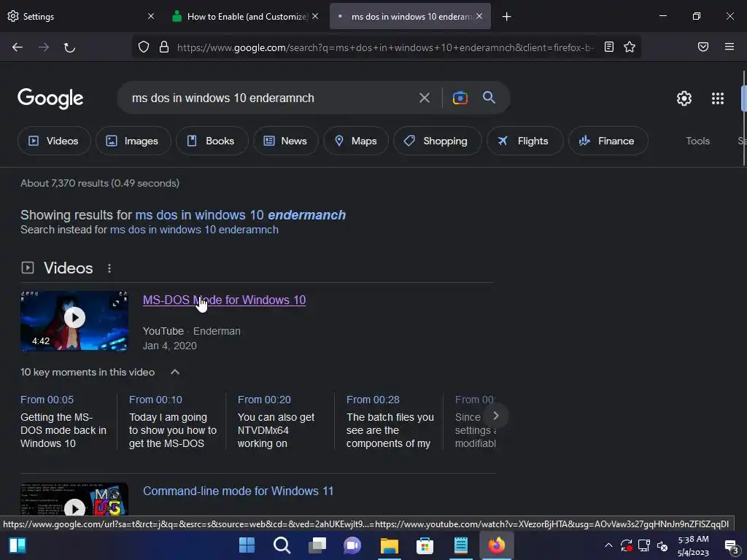747x560 pixels.
Task: Jump to key moment From 00:05
Action: pos(47,400)
